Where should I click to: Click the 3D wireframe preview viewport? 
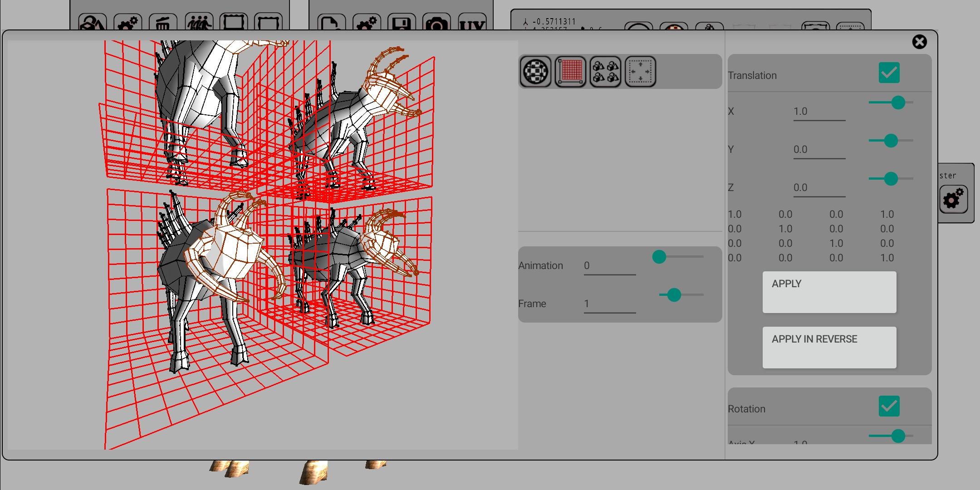(263, 245)
